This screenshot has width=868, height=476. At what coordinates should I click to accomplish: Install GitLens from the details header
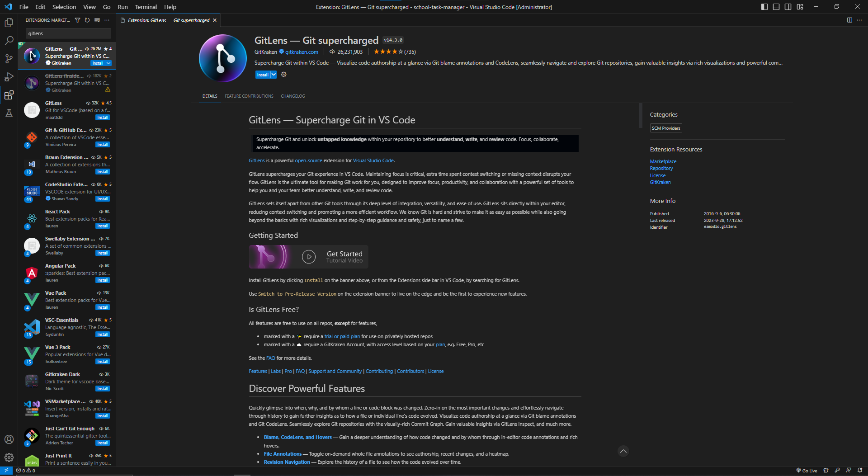pos(263,75)
